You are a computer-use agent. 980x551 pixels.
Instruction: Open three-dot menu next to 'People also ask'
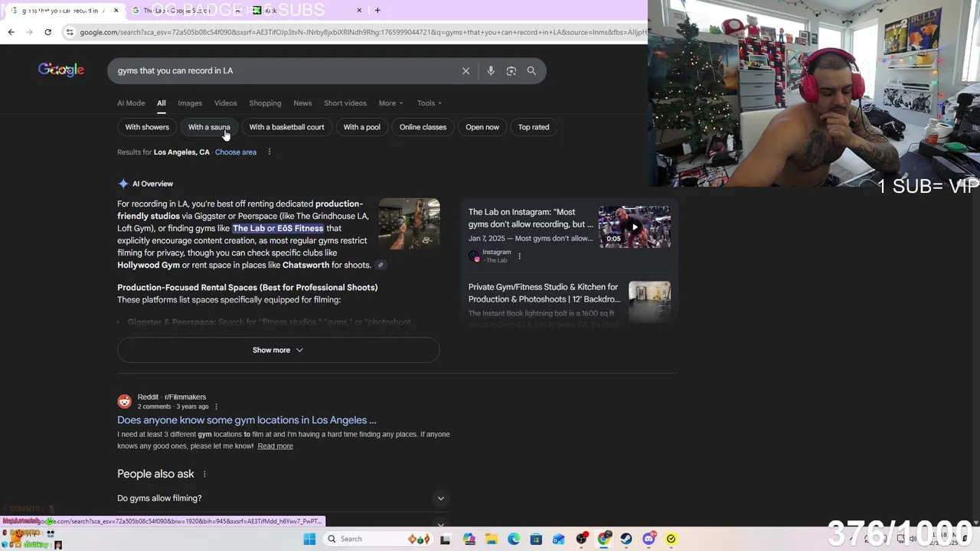(x=204, y=474)
